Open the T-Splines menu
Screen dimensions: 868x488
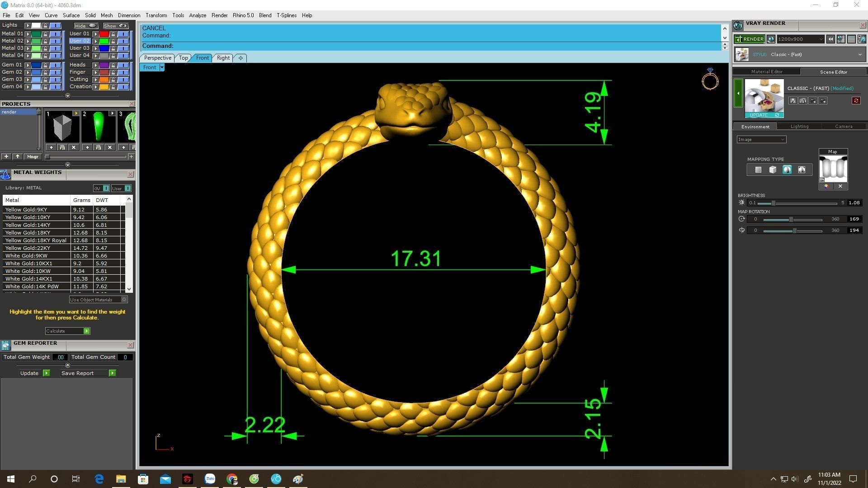[x=286, y=15]
